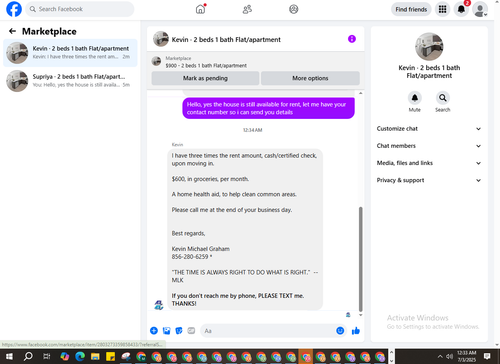Click the phone number 856-280-6259
Viewport: 500px width, 364px height.
(190, 257)
